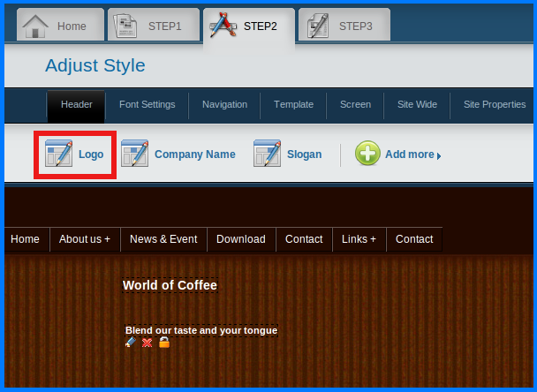Image resolution: width=537 pixels, height=392 pixels.
Task: Click the Logo text link
Action: coord(91,155)
